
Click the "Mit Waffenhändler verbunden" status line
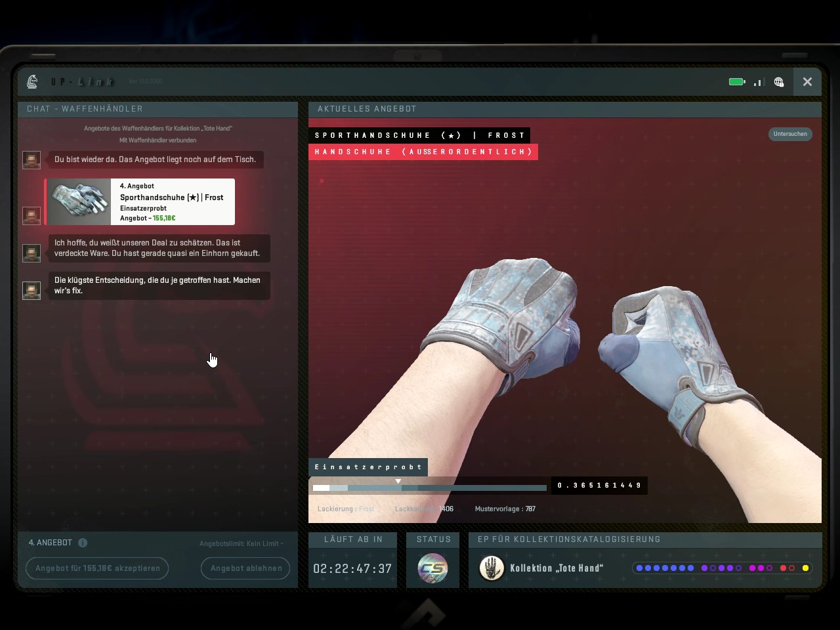point(157,140)
